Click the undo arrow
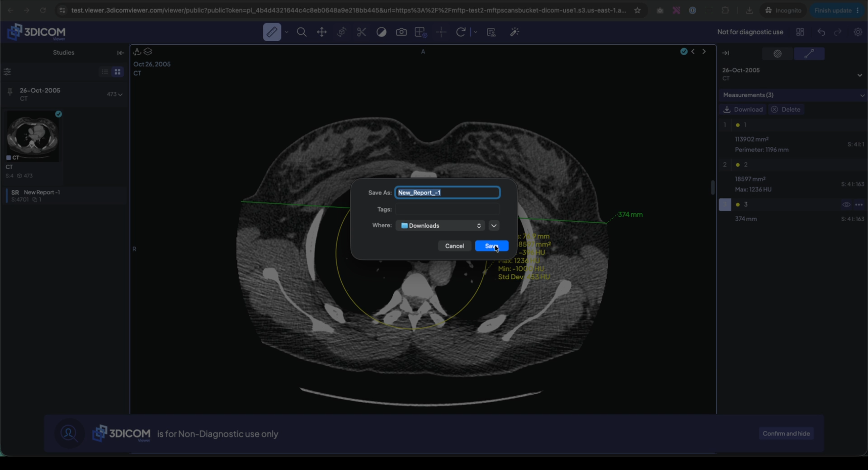The image size is (868, 470). click(821, 32)
